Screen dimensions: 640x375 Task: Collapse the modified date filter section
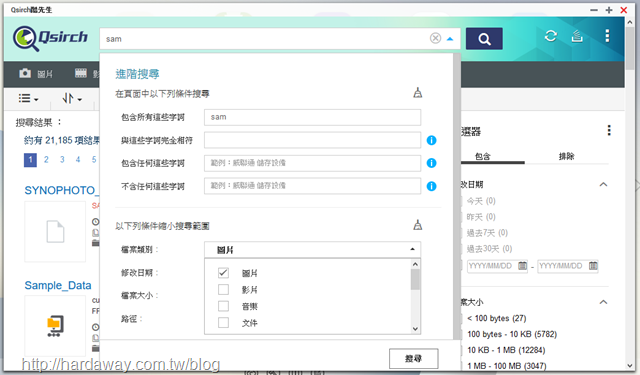[x=603, y=184]
